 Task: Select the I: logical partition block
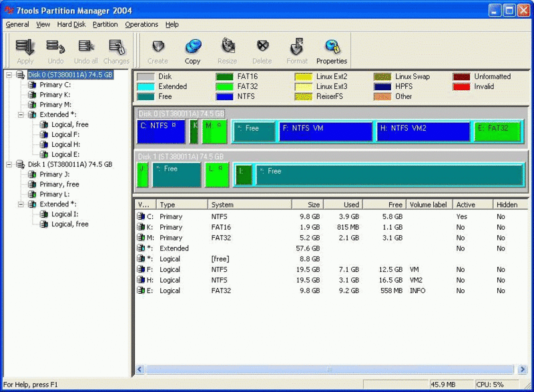tap(244, 176)
